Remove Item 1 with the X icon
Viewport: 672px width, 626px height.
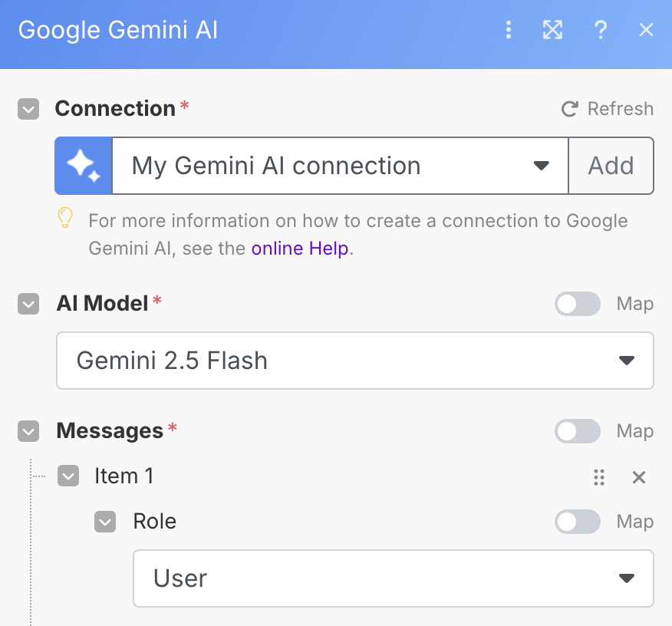pos(638,477)
